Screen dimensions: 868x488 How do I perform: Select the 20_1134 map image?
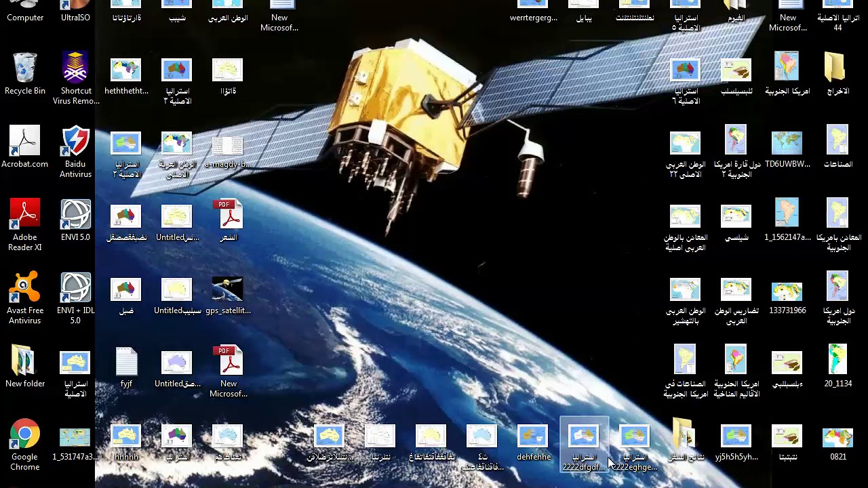point(838,367)
